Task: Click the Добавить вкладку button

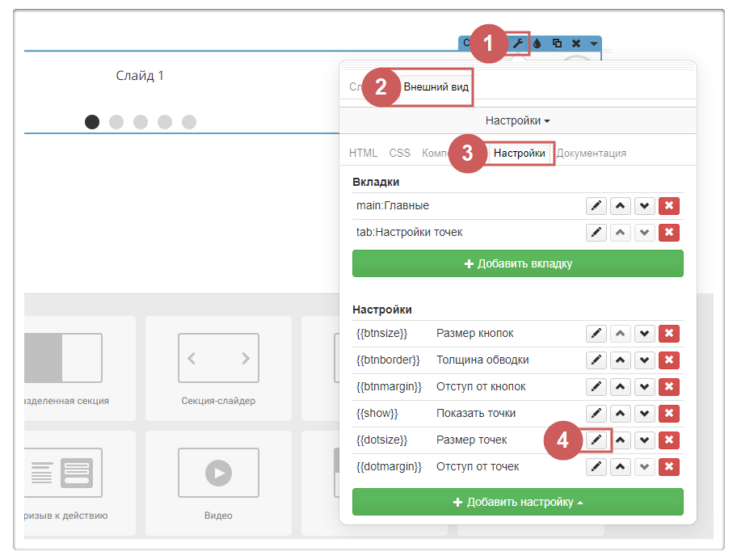Action: (517, 263)
